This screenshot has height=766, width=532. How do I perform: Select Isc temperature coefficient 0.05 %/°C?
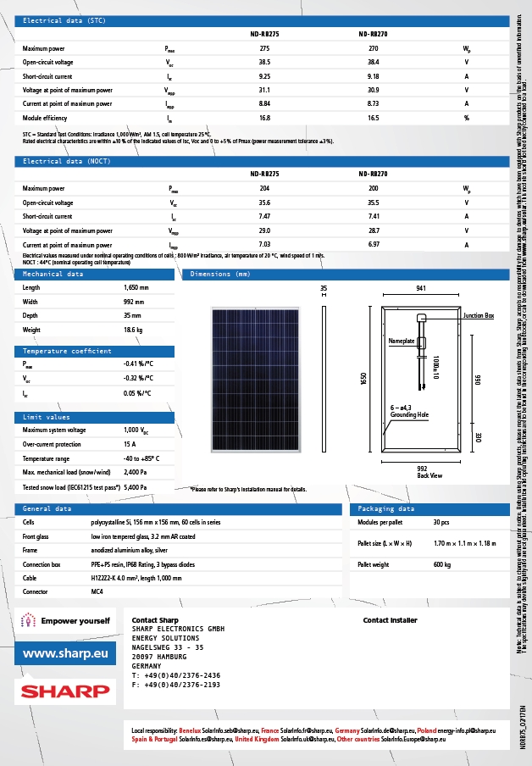point(137,393)
